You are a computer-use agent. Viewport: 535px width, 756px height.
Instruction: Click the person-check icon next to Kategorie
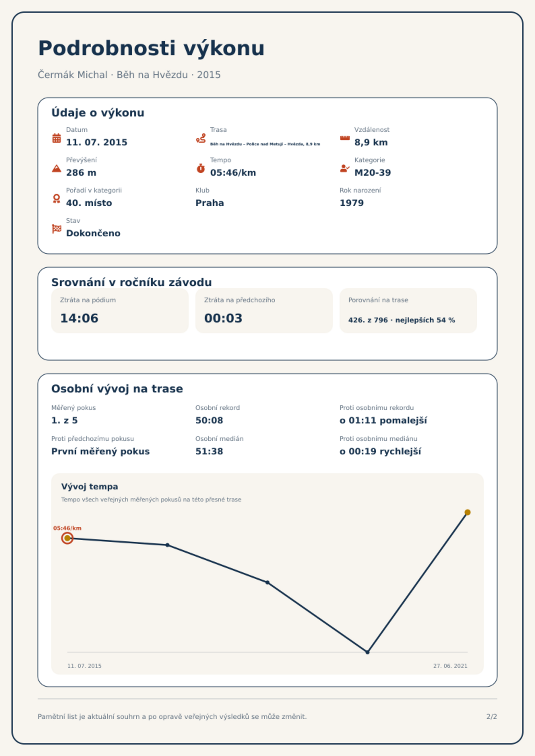coord(345,168)
